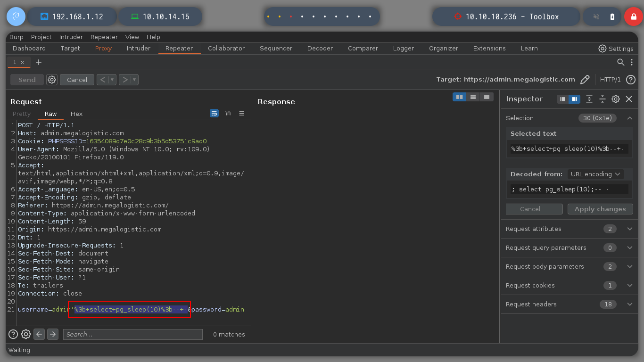
Task: Open the View menu
Action: (132, 37)
